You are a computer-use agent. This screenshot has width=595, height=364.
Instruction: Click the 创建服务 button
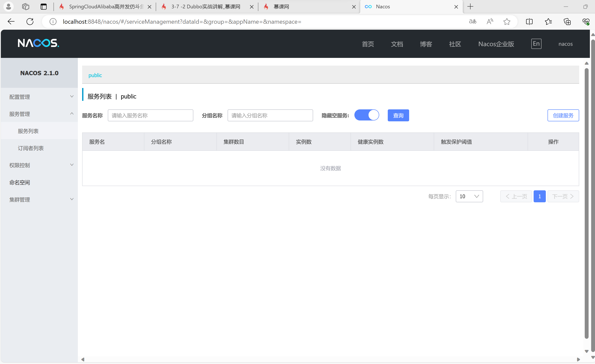coord(563,115)
